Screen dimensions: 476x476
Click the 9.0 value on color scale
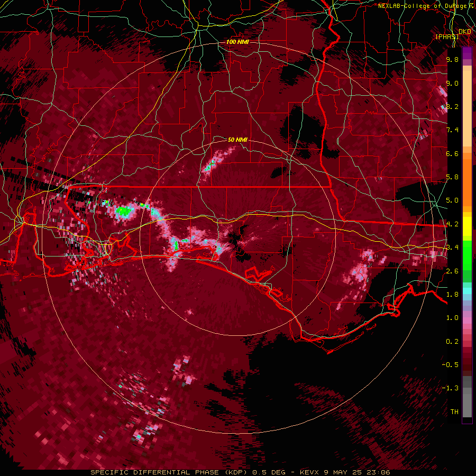point(452,83)
